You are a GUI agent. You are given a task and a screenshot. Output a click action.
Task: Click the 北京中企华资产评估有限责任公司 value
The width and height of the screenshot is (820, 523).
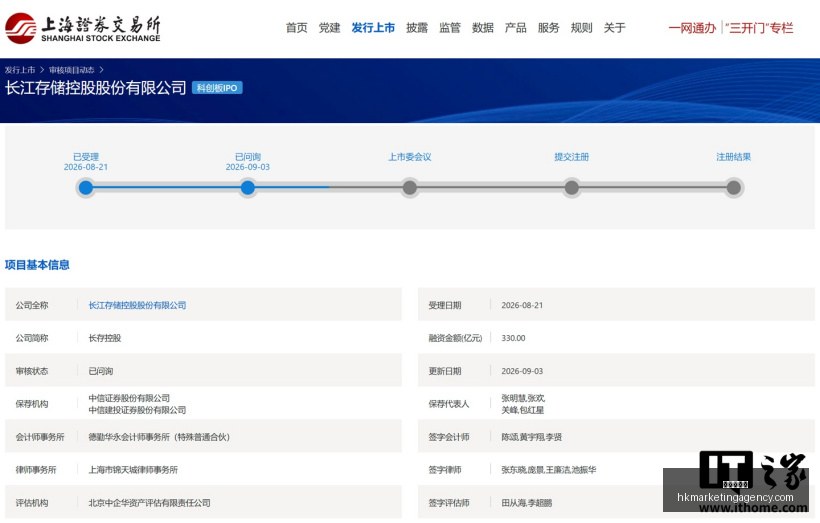tap(150, 503)
